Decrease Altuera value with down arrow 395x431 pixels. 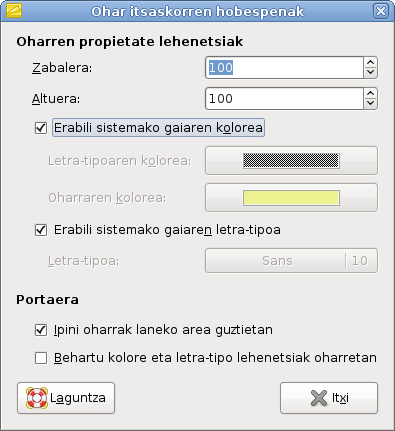370,104
